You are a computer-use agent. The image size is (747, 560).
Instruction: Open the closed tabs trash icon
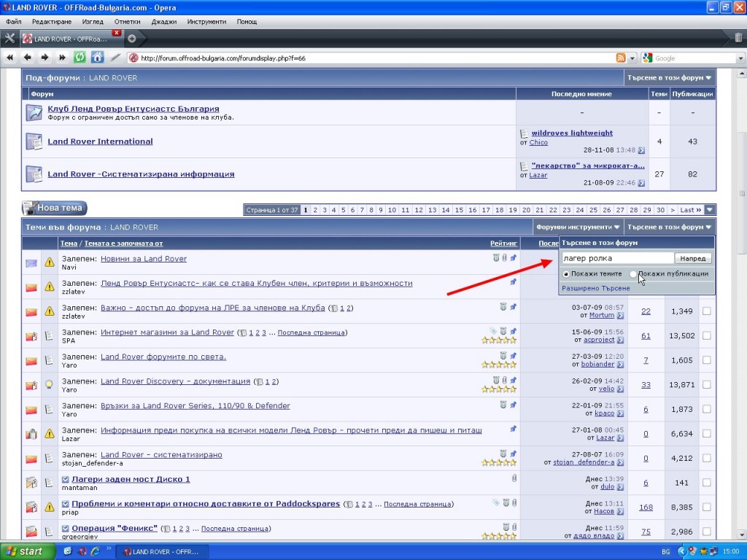[x=738, y=38]
